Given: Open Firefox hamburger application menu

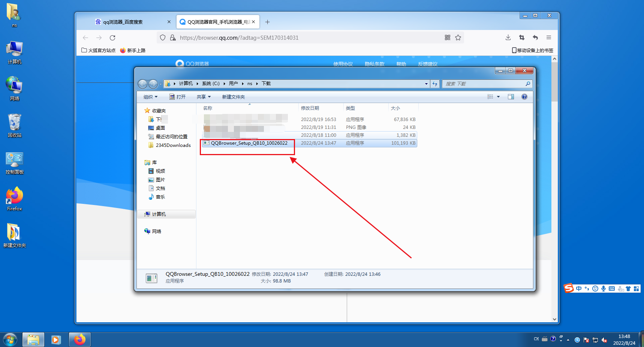Looking at the screenshot, I should 549,37.
